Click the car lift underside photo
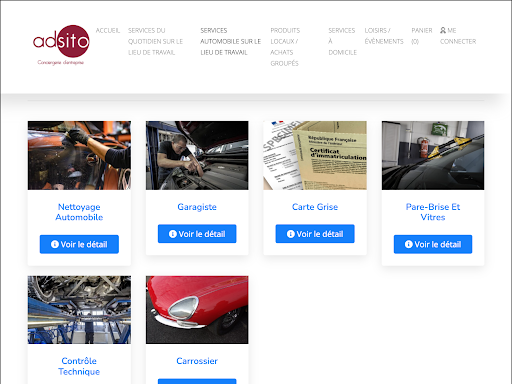The image size is (512, 384). tap(79, 310)
